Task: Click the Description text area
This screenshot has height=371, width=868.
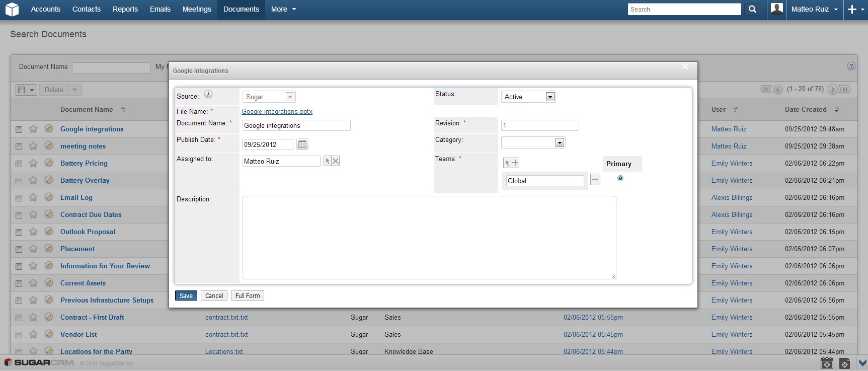Action: (429, 238)
